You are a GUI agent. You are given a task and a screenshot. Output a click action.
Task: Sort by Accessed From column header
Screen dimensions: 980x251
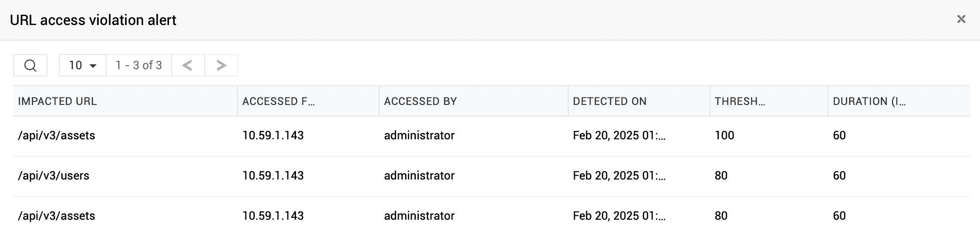[279, 101]
